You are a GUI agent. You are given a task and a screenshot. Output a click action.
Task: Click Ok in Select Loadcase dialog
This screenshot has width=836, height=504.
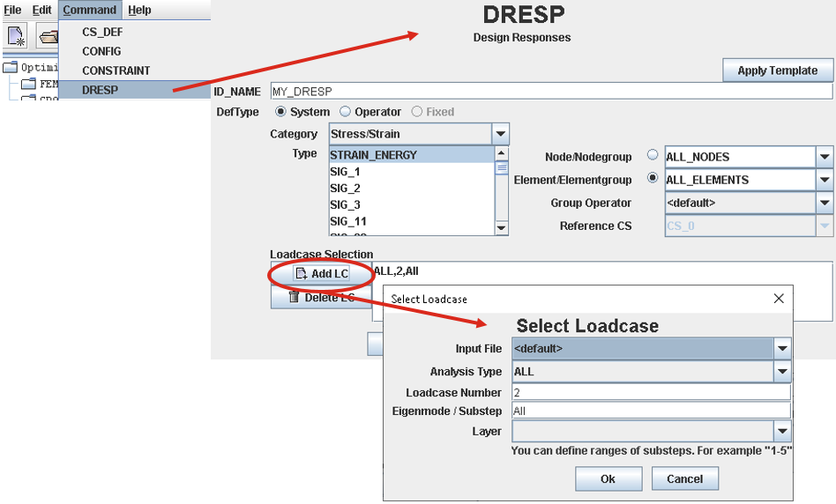click(608, 478)
